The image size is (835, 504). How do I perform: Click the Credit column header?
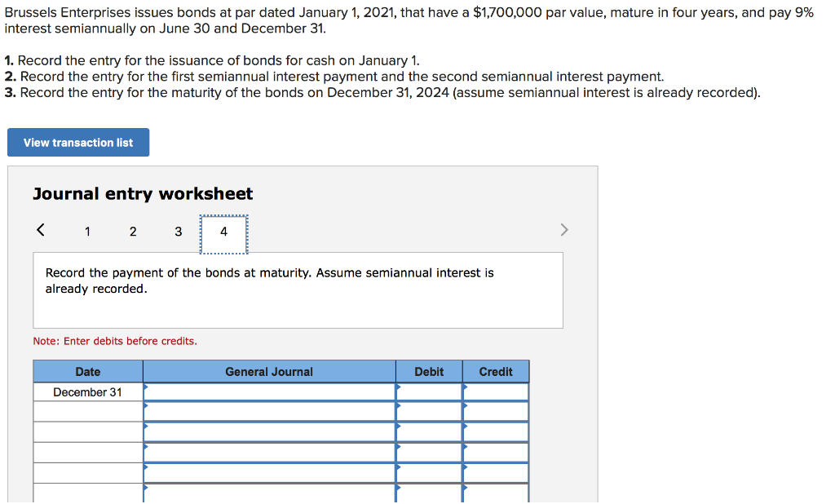click(495, 371)
